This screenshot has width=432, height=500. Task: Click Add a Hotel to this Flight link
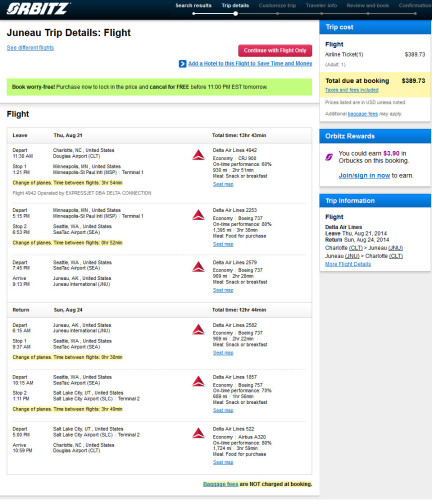point(250,63)
